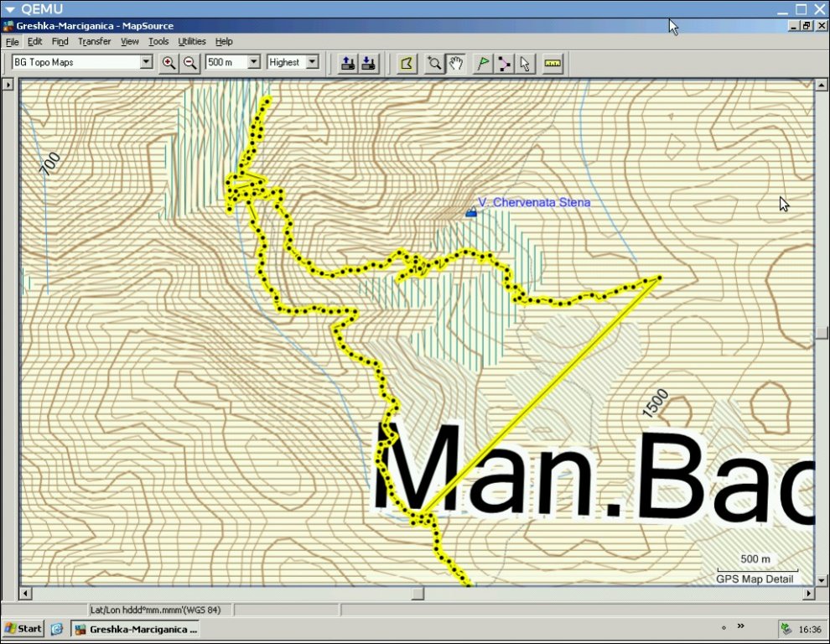Click the MapSource title bar application icon
Image resolution: width=830 pixels, height=644 pixels.
click(8, 26)
